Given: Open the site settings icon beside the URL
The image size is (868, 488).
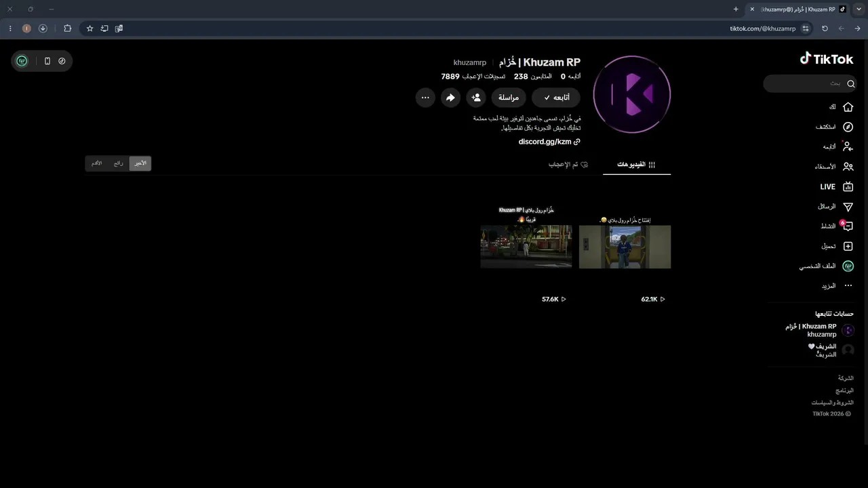Looking at the screenshot, I should tap(806, 28).
